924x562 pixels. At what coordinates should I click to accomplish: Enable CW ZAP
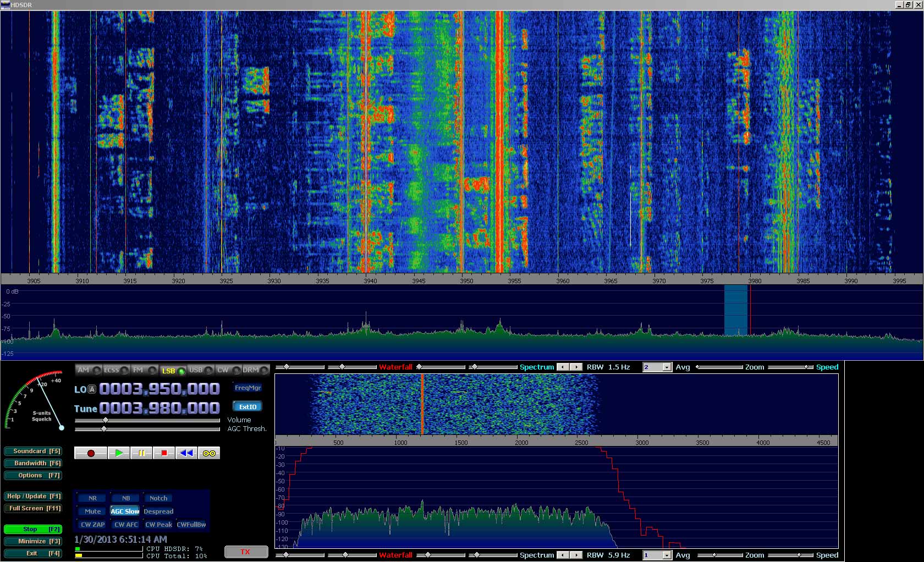click(92, 525)
